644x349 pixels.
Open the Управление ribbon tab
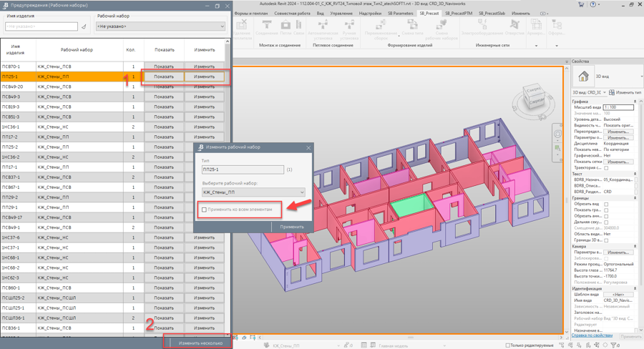coord(341,13)
